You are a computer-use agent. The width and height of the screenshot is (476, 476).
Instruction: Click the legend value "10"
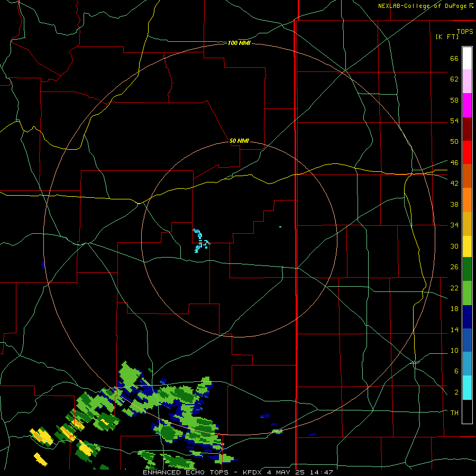(x=454, y=351)
